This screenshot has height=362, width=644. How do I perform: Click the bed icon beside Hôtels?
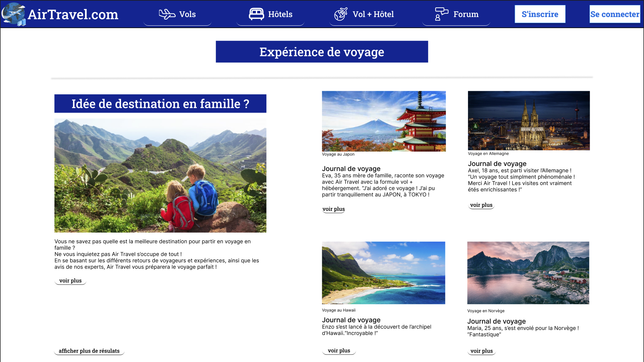tap(256, 14)
